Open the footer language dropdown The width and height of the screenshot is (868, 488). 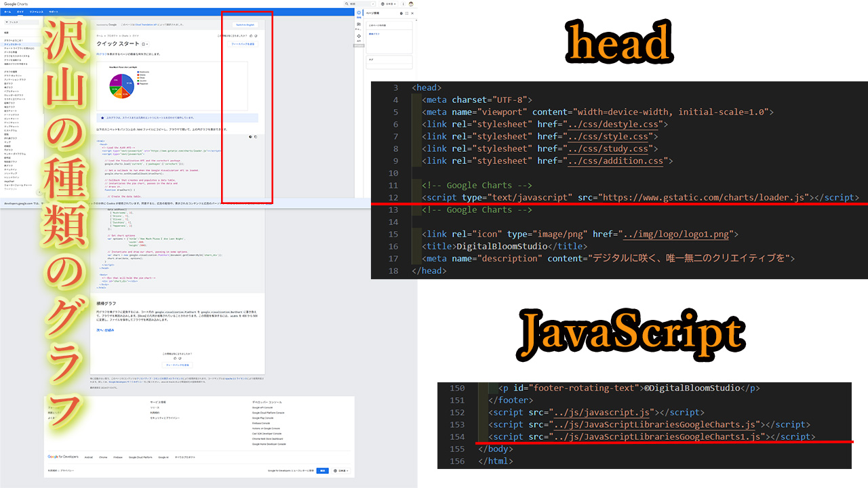pyautogui.click(x=340, y=470)
